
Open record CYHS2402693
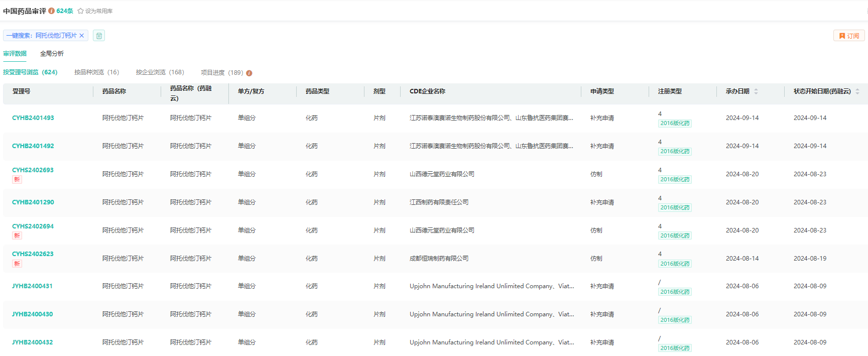[33, 170]
